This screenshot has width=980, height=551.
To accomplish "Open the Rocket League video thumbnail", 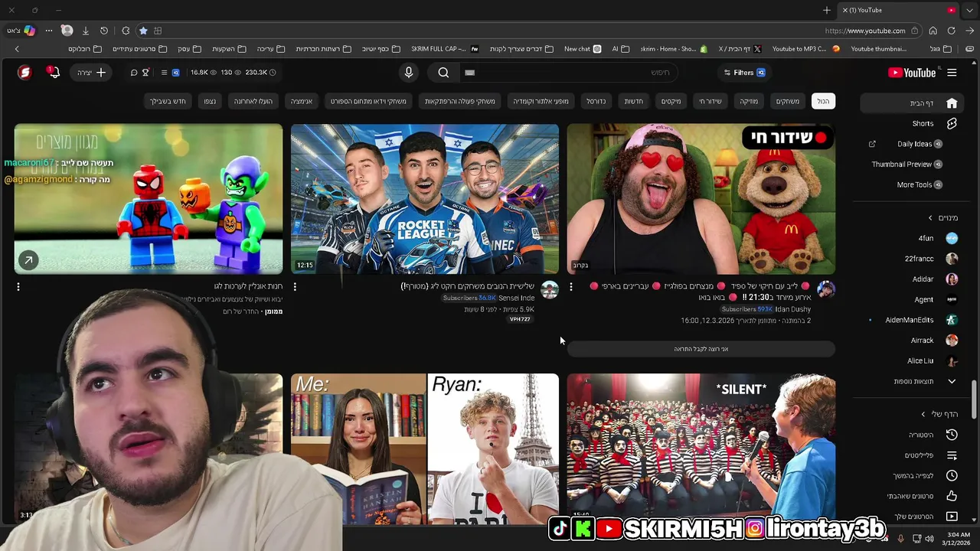I will click(425, 199).
